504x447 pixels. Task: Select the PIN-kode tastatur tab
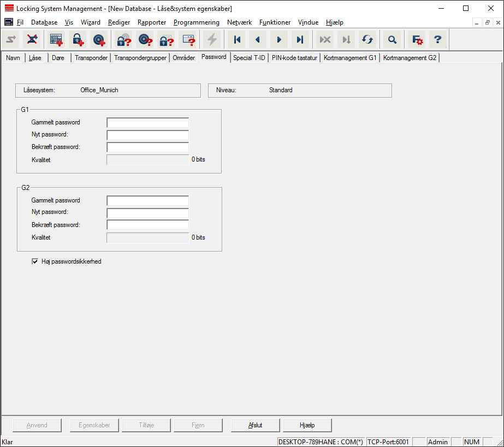294,57
